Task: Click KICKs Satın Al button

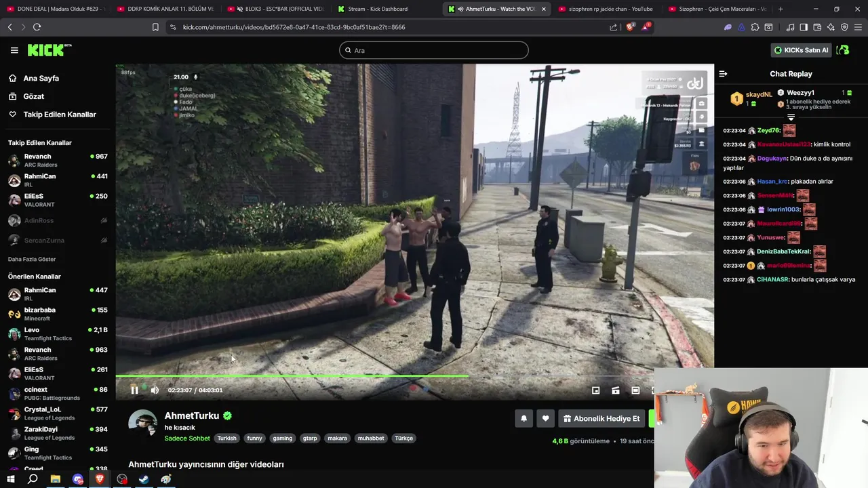Action: [x=802, y=50]
